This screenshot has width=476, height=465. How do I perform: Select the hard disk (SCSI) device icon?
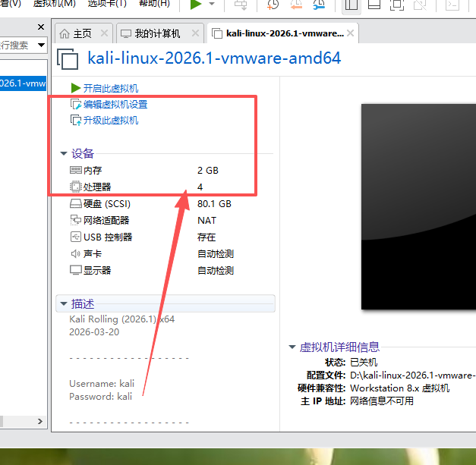75,204
